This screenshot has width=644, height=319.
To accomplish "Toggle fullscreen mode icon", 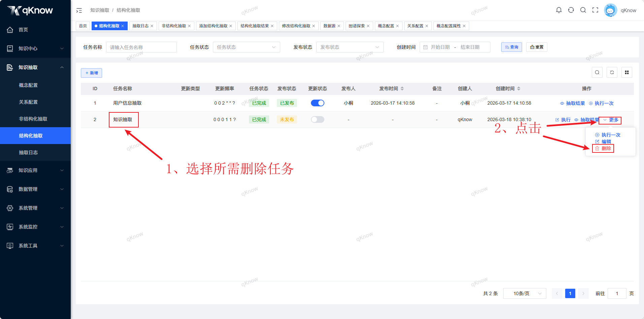I will [x=595, y=10].
